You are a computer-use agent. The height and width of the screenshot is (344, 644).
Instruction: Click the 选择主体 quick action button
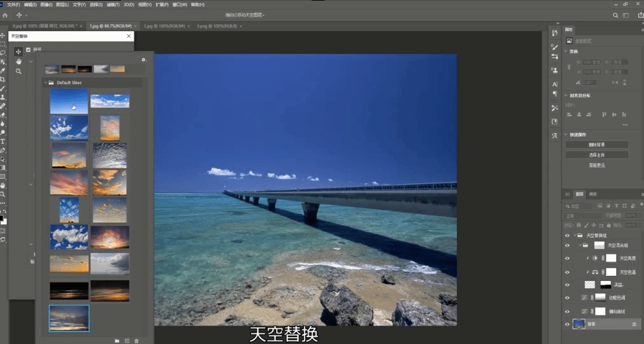tap(597, 155)
